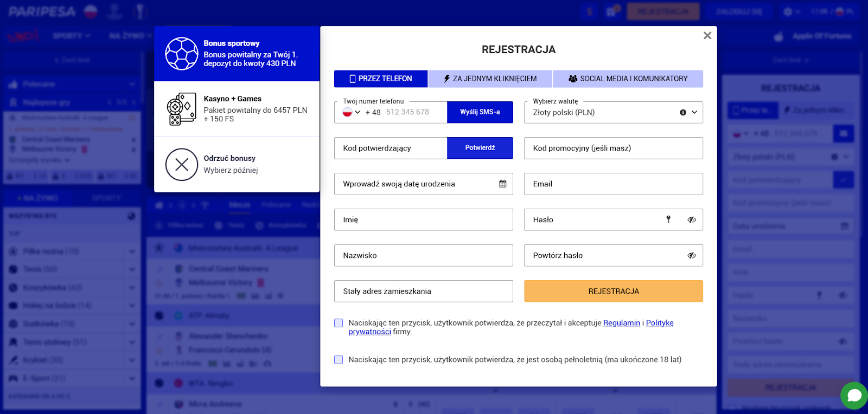Open the calendar icon for date of birth
Screen dimensions: 868x414
click(504, 184)
